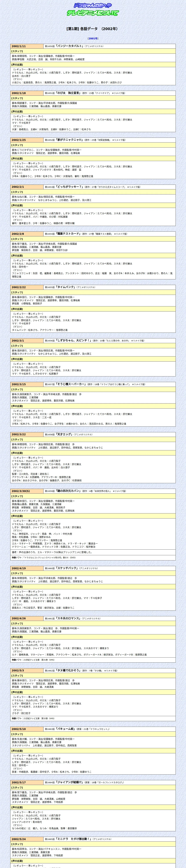Click [スタッフ] header under 2002/1/25
This screenshot has height=868, width=186.
tap(93, 145)
